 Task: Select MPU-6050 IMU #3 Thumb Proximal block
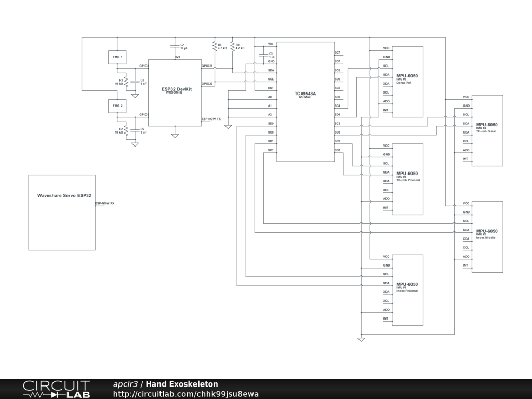pos(407,179)
